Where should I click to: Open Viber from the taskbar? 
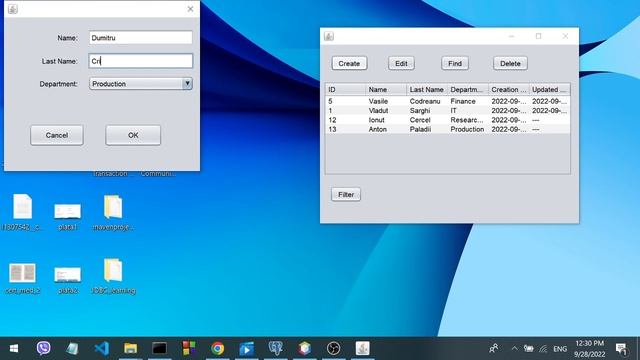[43, 348]
